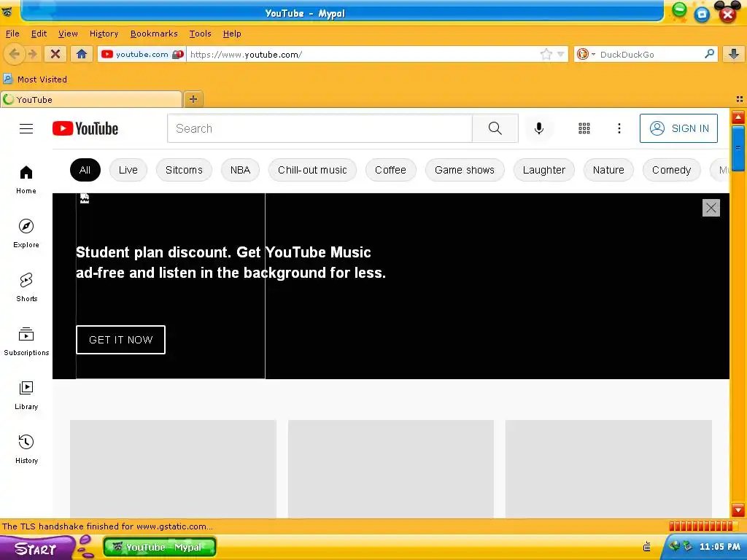Click the browser forward arrow
The image size is (747, 560).
[32, 54]
